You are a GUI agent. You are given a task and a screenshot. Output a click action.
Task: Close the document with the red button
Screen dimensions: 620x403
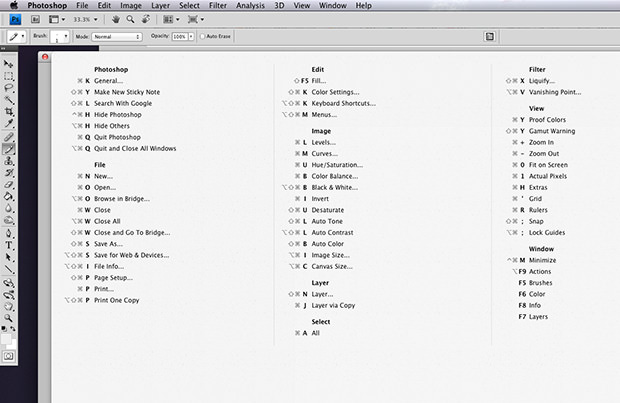pyautogui.click(x=45, y=57)
